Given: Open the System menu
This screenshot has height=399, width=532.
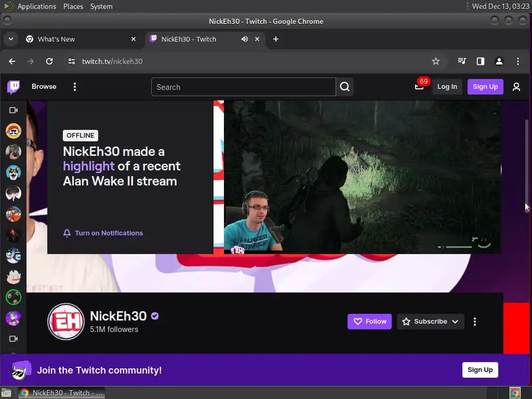Looking at the screenshot, I should pos(101,6).
